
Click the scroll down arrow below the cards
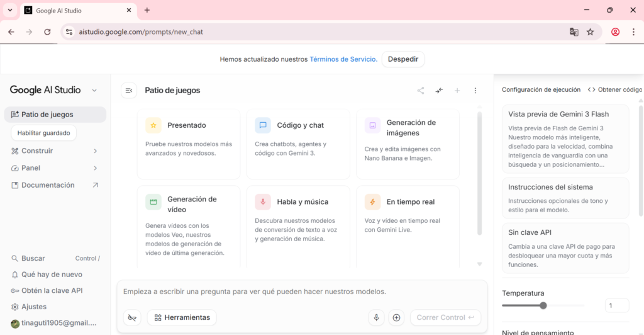click(x=479, y=264)
